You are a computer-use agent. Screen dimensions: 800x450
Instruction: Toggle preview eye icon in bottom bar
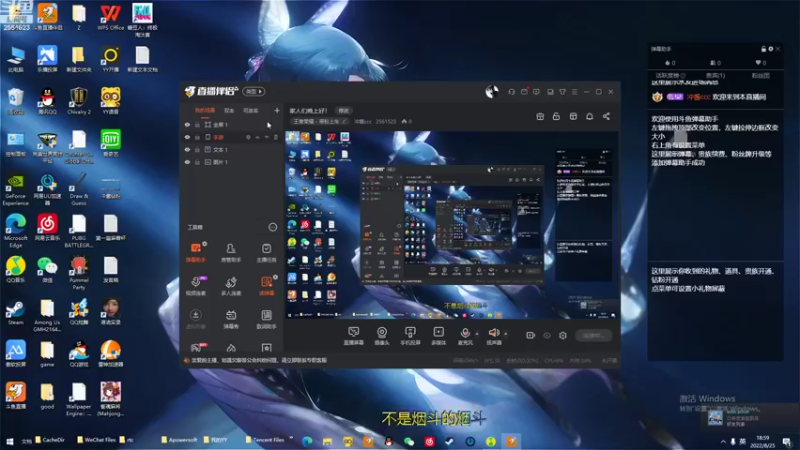[547, 335]
